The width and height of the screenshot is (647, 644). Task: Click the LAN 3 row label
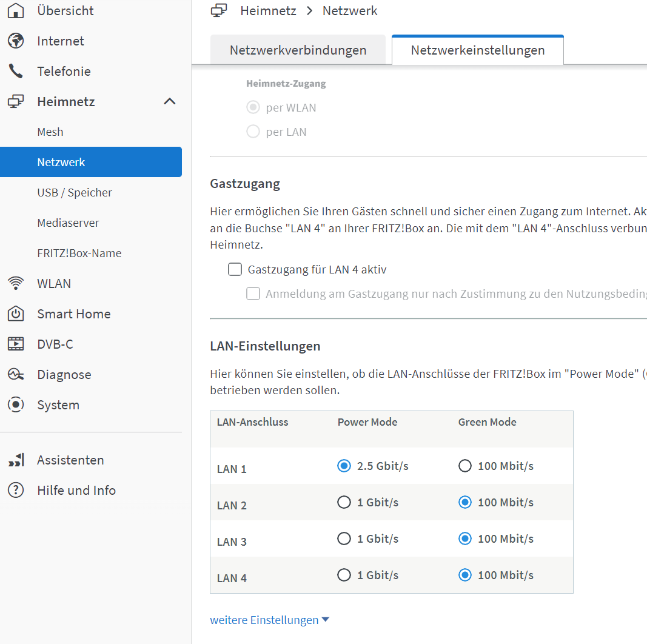(232, 542)
